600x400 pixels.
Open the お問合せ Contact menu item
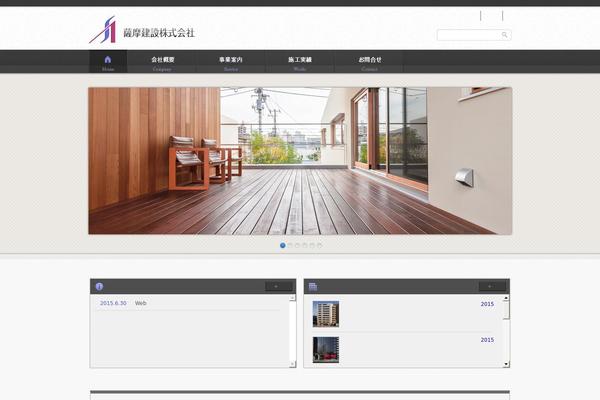[x=370, y=62]
